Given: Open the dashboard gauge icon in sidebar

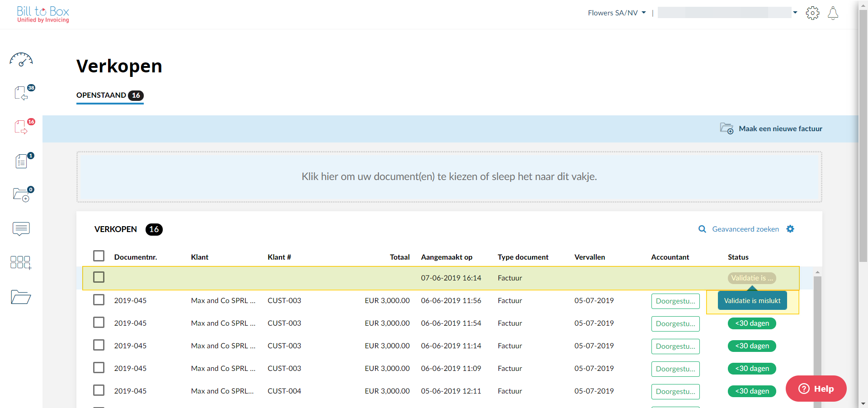Looking at the screenshot, I should [21, 60].
